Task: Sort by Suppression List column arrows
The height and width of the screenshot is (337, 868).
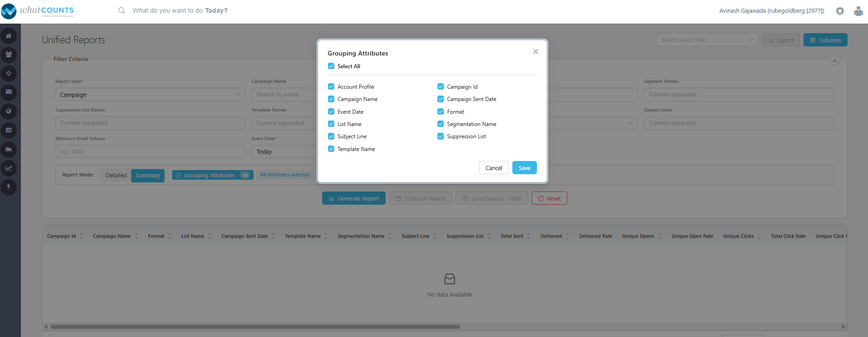Action: click(489, 236)
